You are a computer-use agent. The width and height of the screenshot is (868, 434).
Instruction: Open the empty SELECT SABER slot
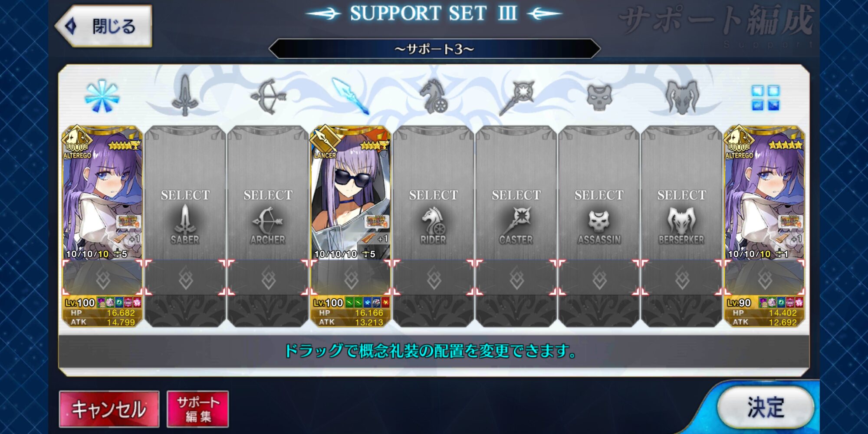click(185, 226)
